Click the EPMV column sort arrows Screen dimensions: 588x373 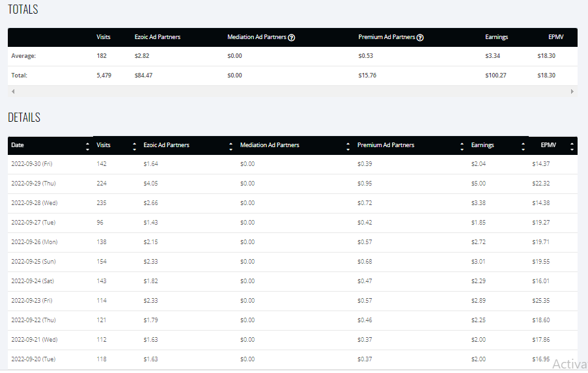click(572, 146)
